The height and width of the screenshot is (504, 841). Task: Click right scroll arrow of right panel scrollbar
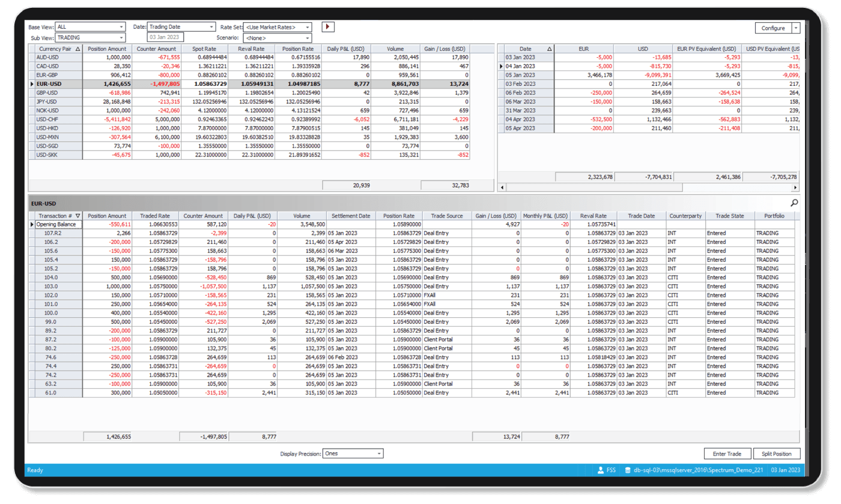coord(796,188)
